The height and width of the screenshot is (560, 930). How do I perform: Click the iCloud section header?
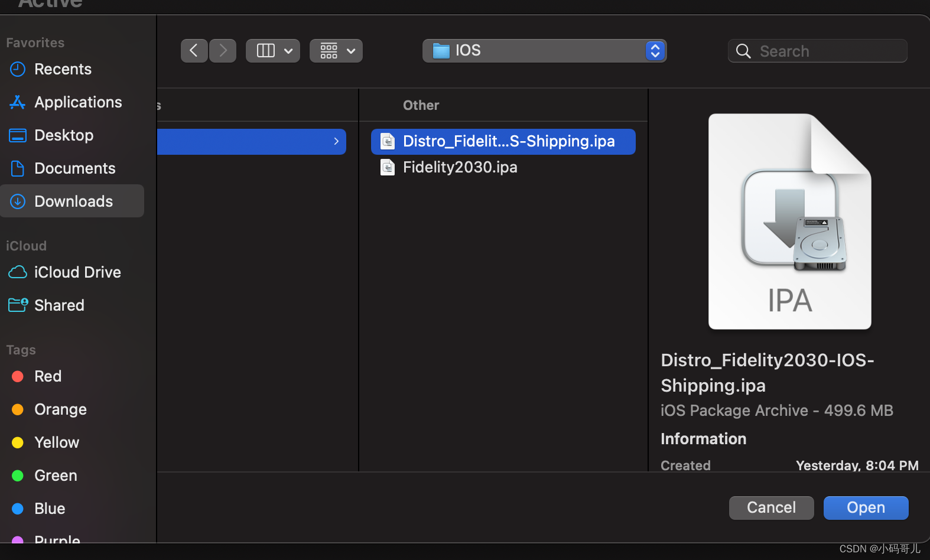pos(26,246)
